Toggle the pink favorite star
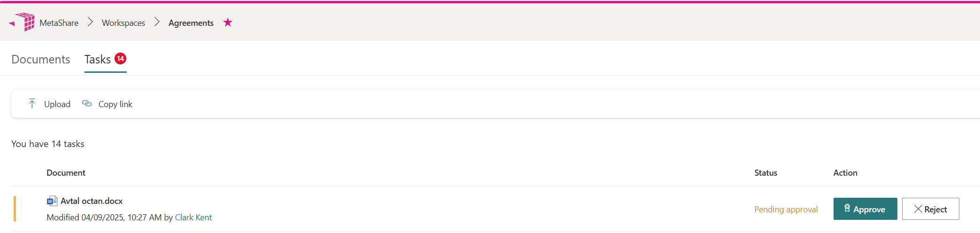Image resolution: width=980 pixels, height=233 pixels. (x=228, y=23)
